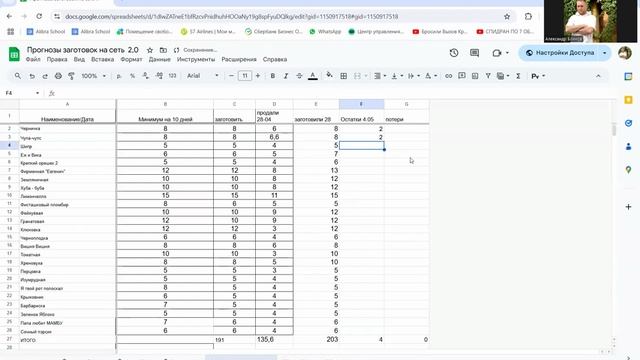Open functions sigma menu
Viewport: 640px width, 360px height.
[518, 76]
